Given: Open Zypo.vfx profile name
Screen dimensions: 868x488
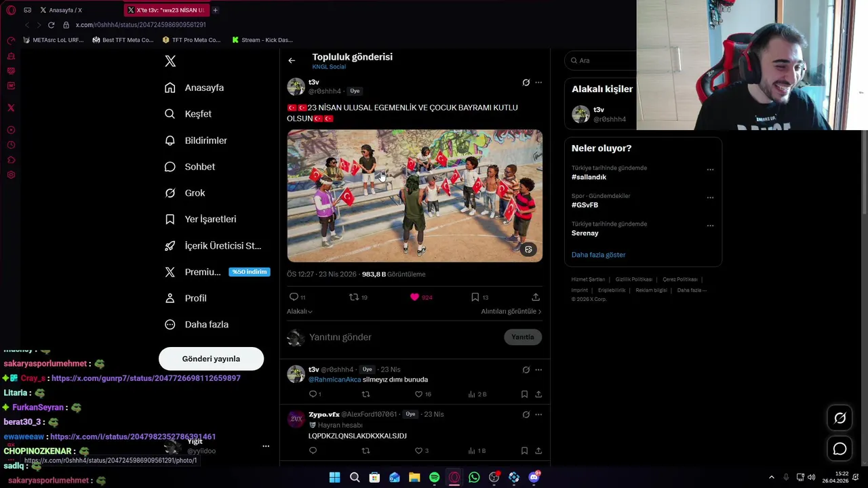Looking at the screenshot, I should (x=324, y=414).
